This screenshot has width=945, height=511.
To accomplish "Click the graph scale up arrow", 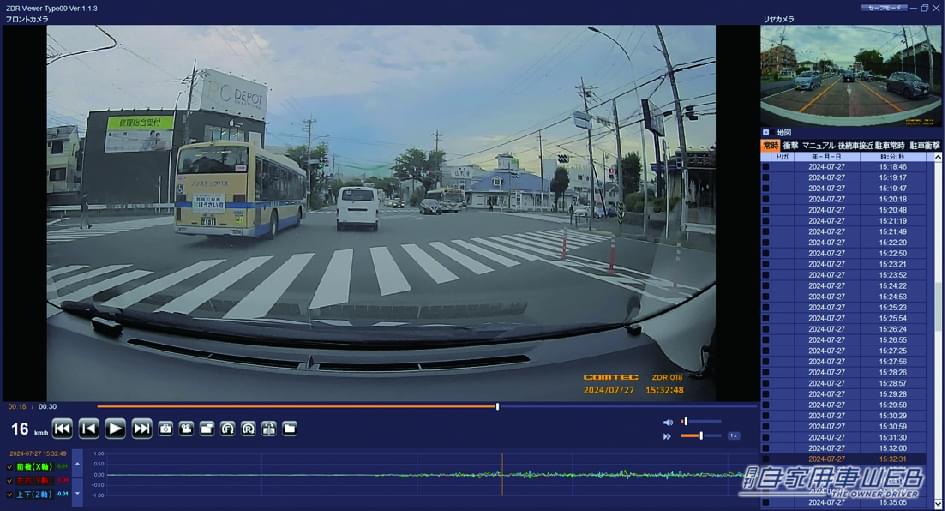I will coord(78,464).
